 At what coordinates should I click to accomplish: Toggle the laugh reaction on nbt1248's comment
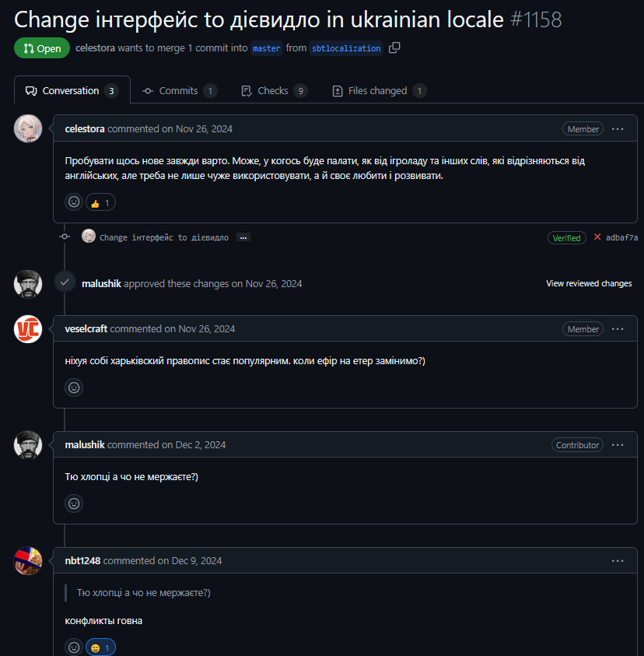tap(100, 647)
